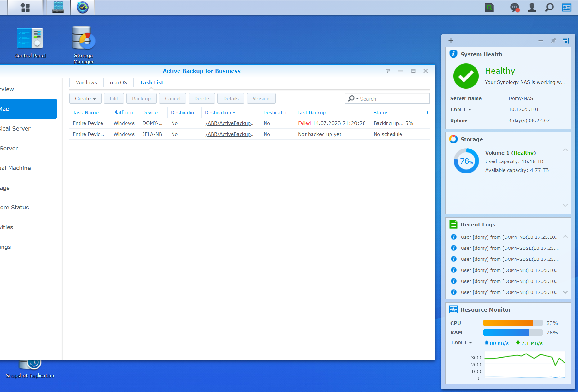Click the Version button
578x392 pixels.
pos(261,98)
